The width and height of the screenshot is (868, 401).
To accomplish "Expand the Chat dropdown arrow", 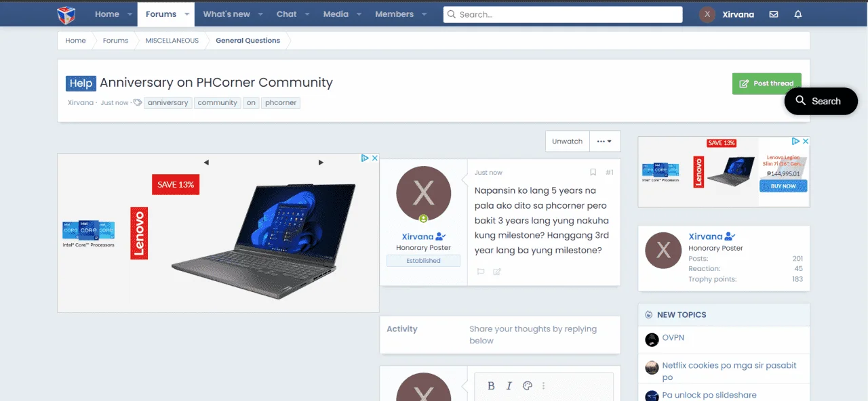I will [307, 14].
